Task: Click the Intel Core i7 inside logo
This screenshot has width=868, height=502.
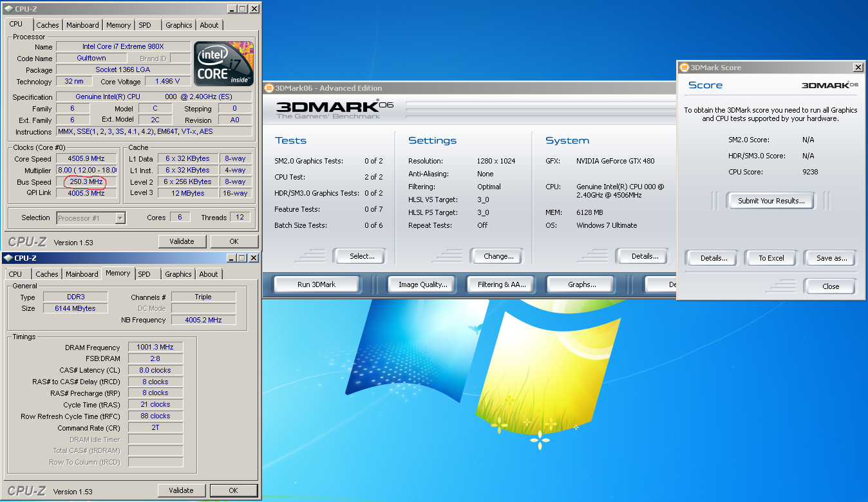Action: [224, 64]
